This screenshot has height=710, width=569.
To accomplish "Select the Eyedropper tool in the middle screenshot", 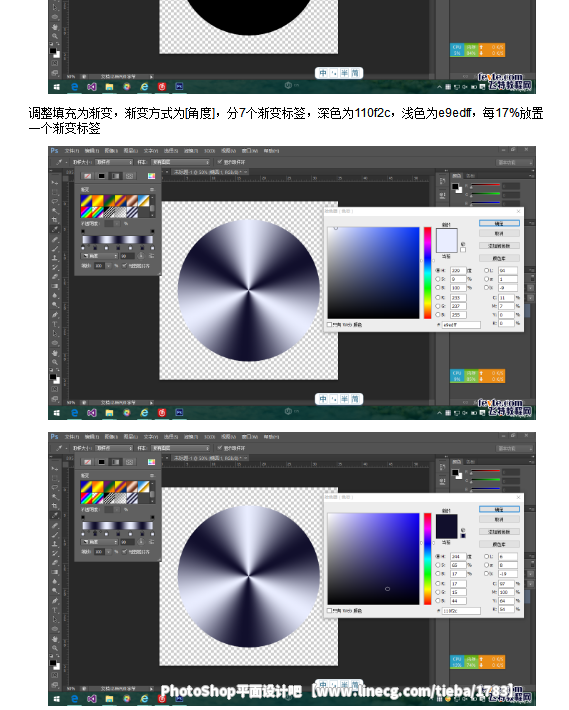I will click(x=55, y=229).
